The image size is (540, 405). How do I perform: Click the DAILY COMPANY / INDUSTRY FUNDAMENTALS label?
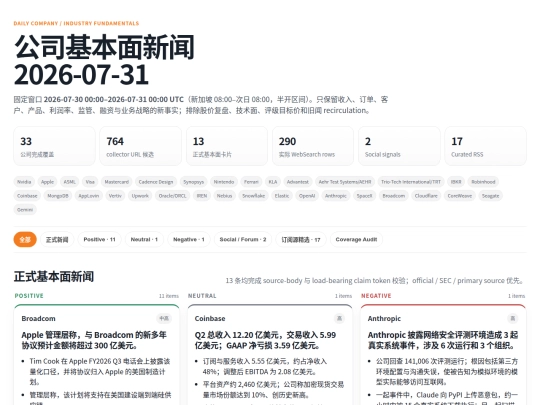click(76, 23)
